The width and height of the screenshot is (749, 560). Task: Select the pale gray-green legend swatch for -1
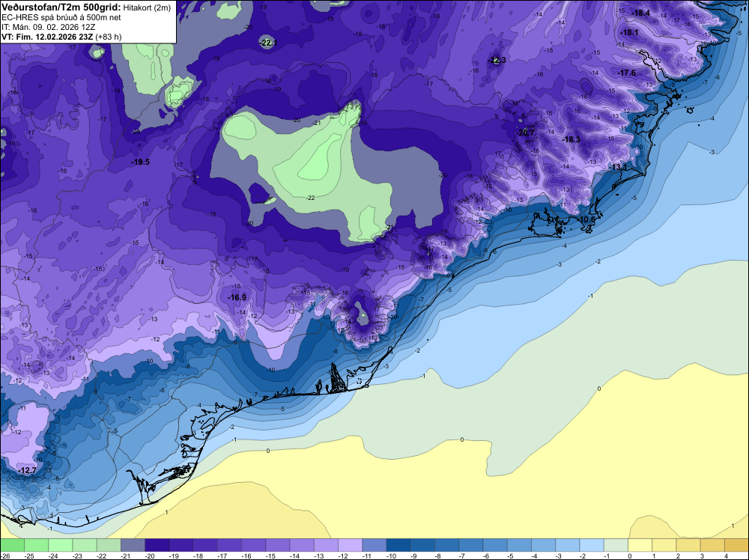click(616, 545)
